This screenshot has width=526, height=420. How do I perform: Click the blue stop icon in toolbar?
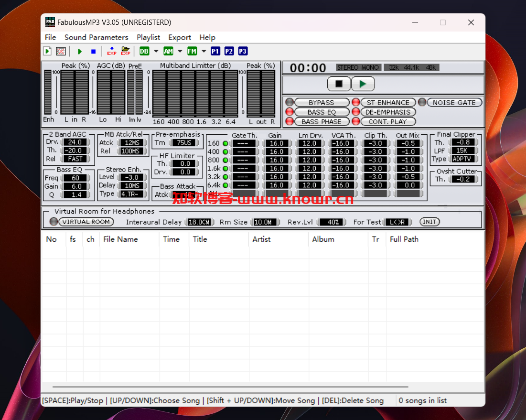(x=94, y=51)
